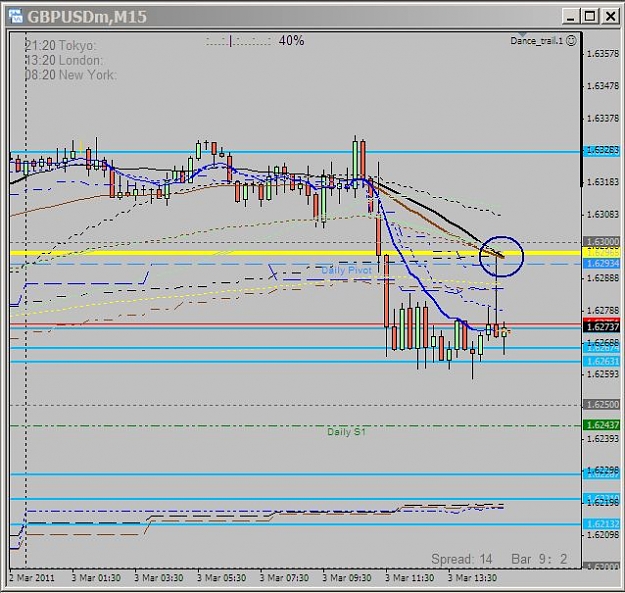The image size is (625, 593).
Task: Click the 1.62132 blue level price tag
Action: click(601, 524)
